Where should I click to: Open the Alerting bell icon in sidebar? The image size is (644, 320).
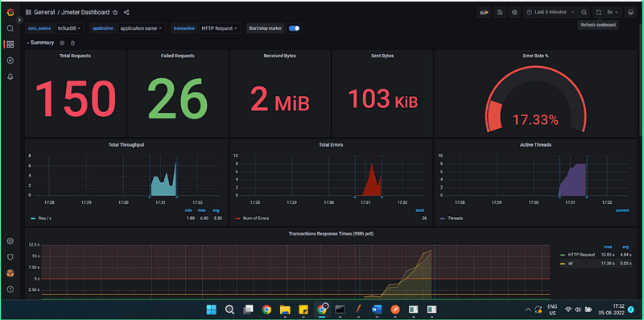tap(10, 77)
